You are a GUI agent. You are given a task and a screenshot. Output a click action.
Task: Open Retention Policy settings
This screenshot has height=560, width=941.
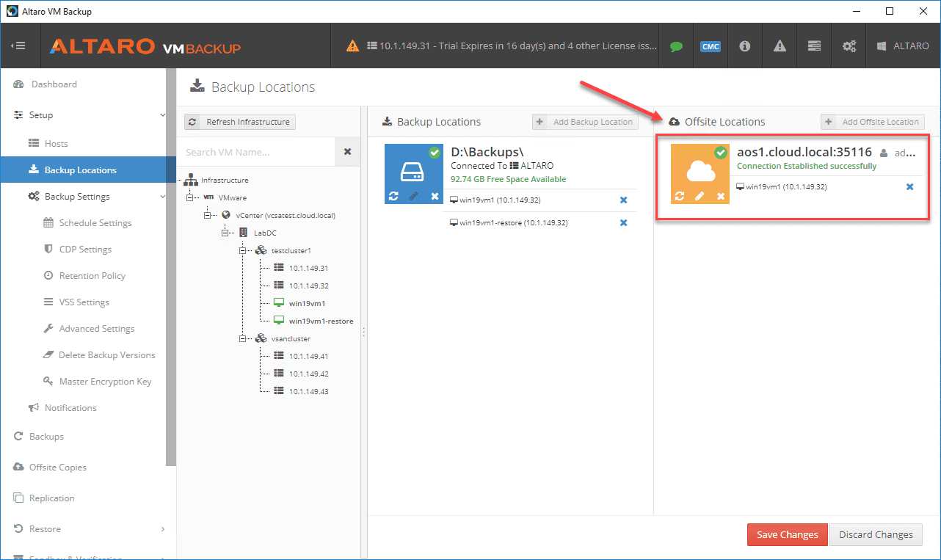point(83,276)
